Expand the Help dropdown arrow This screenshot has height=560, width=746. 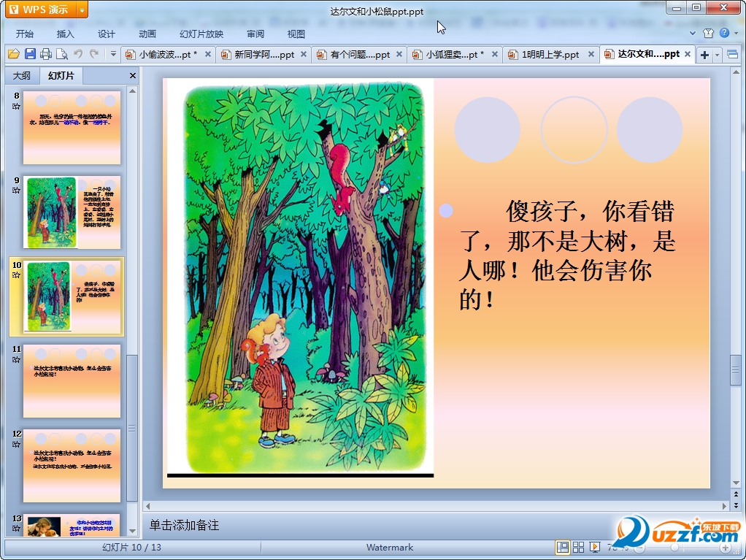pyautogui.click(x=736, y=34)
